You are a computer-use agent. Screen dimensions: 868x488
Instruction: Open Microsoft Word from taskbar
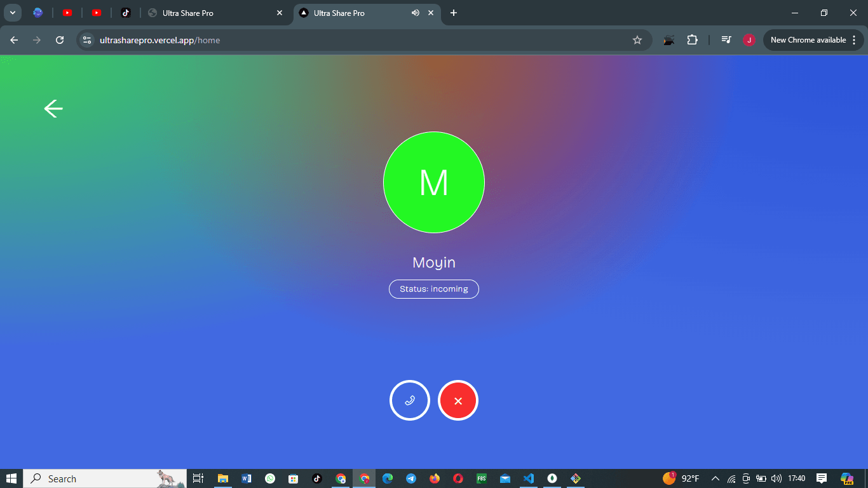[247, 478]
